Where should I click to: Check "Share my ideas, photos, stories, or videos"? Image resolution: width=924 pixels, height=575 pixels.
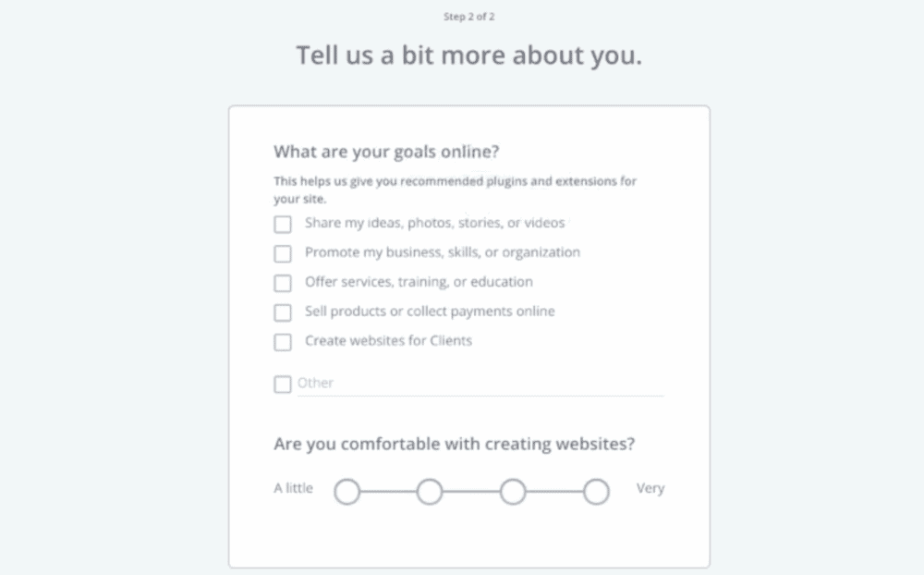click(283, 224)
